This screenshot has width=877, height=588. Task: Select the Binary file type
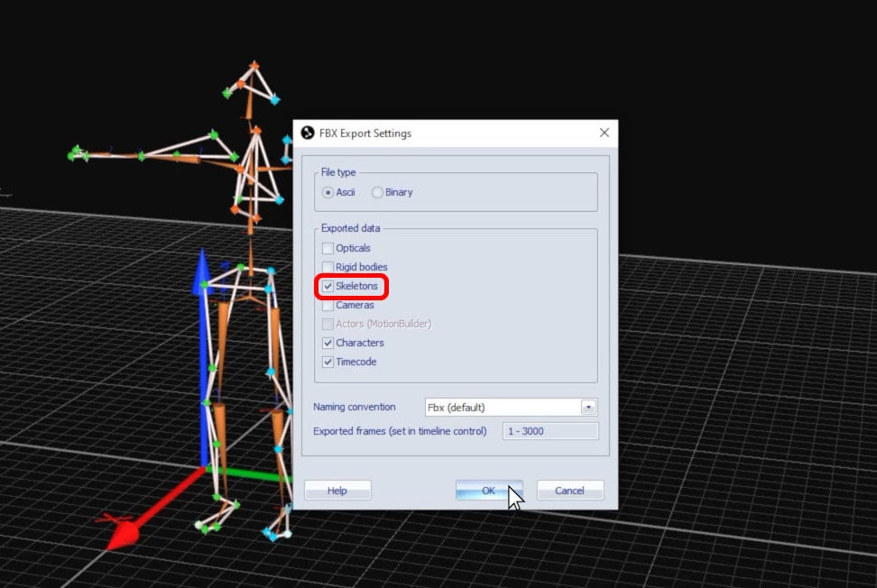pos(377,191)
